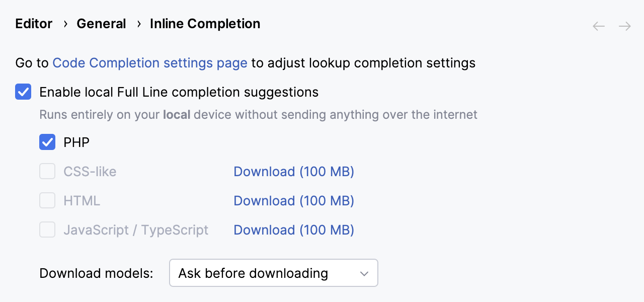Open the Download models dropdown chevron
This screenshot has width=644, height=302.
[x=364, y=273]
